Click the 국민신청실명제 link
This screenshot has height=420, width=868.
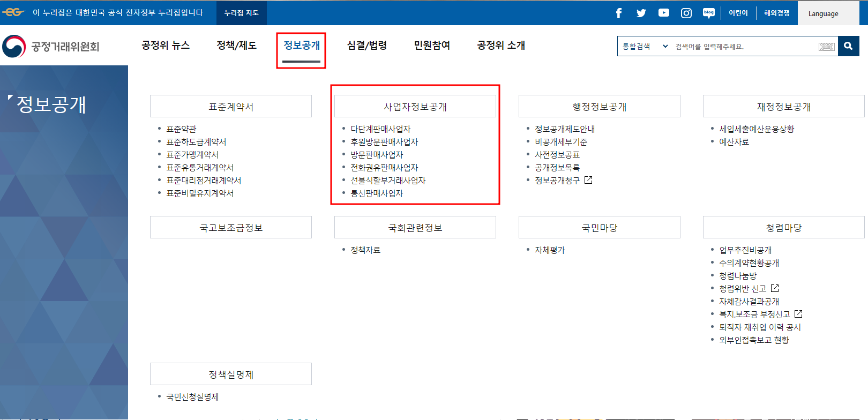pyautogui.click(x=192, y=397)
